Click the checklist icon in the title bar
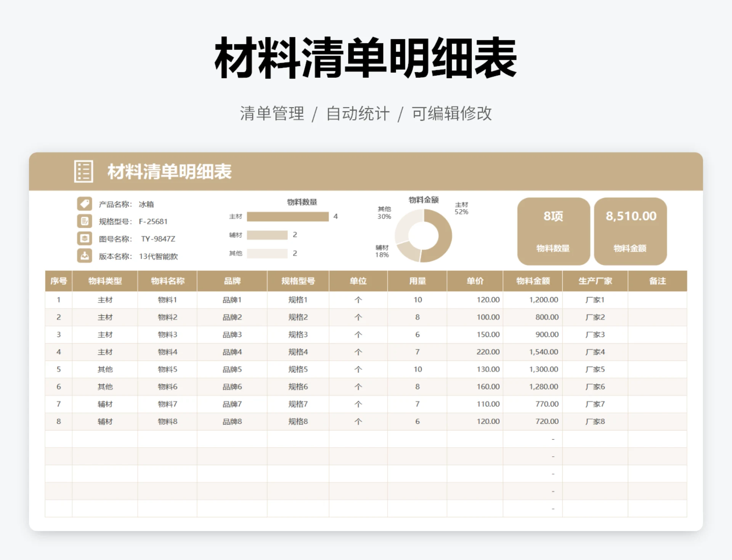 click(x=84, y=172)
